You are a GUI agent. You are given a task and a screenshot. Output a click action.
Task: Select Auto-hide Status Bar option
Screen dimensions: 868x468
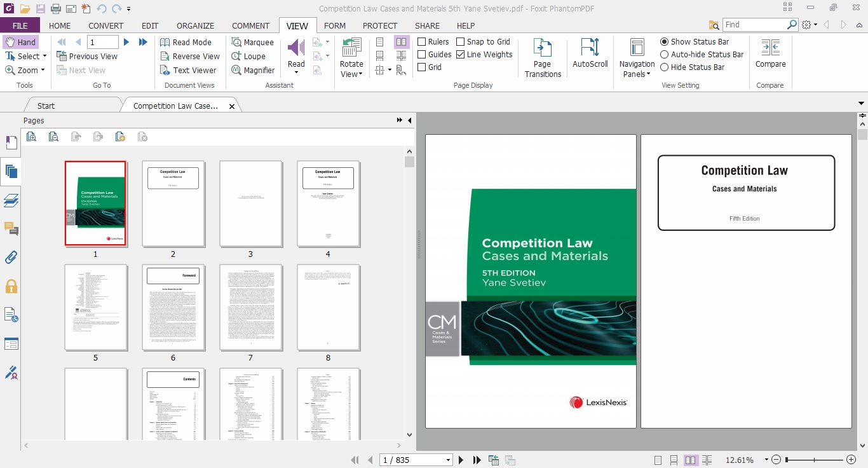pyautogui.click(x=664, y=55)
